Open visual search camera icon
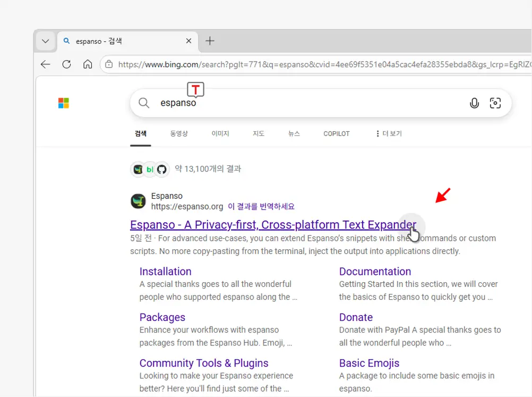The width and height of the screenshot is (532, 397). click(495, 103)
